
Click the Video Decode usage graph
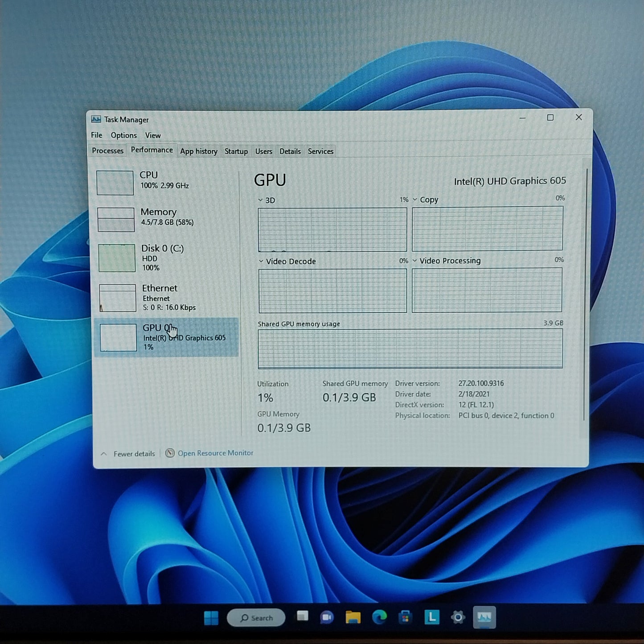point(332,291)
